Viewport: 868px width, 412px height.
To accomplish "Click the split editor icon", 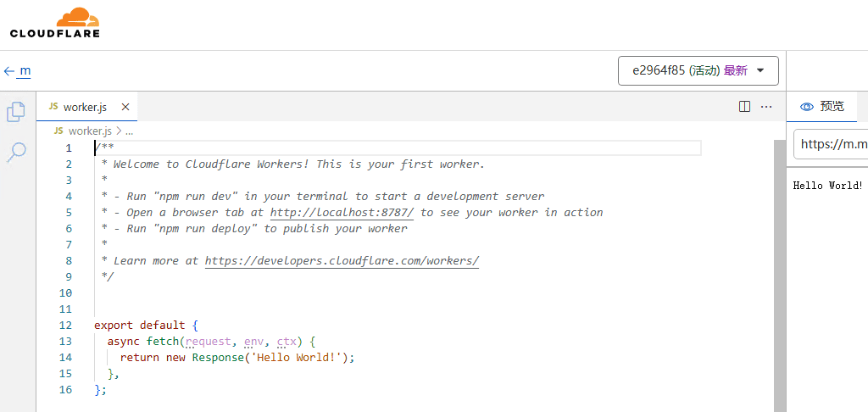I will pos(744,107).
